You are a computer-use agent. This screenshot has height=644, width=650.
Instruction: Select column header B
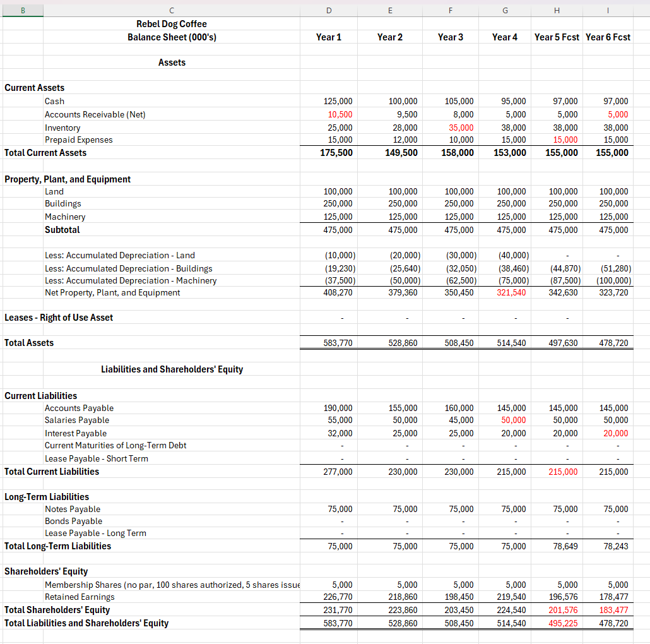pos(23,11)
